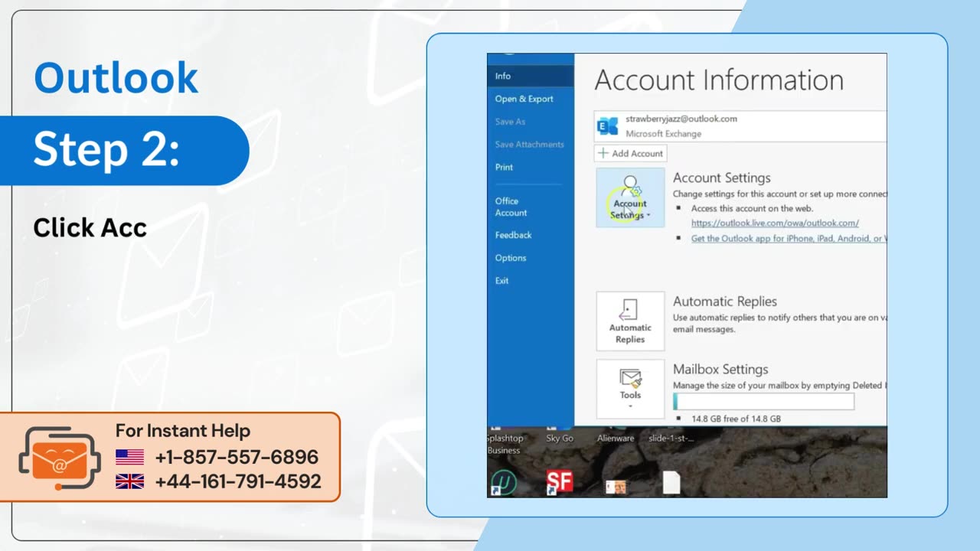Open the uTorrent desktop shortcut icon
Image resolution: width=980 pixels, height=551 pixels.
[504, 482]
